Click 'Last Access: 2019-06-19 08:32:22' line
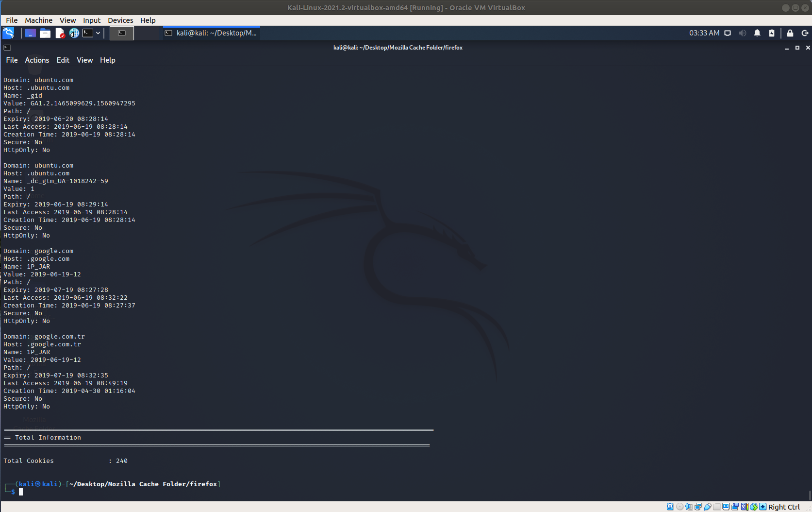 pyautogui.click(x=66, y=298)
